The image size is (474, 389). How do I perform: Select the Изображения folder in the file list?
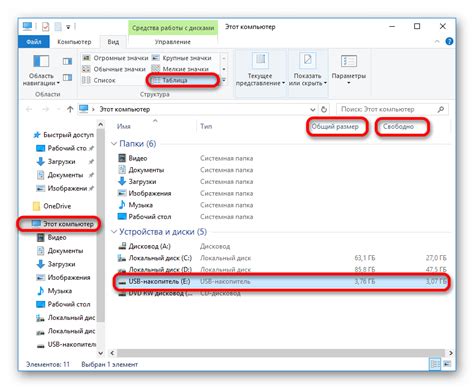click(x=145, y=193)
